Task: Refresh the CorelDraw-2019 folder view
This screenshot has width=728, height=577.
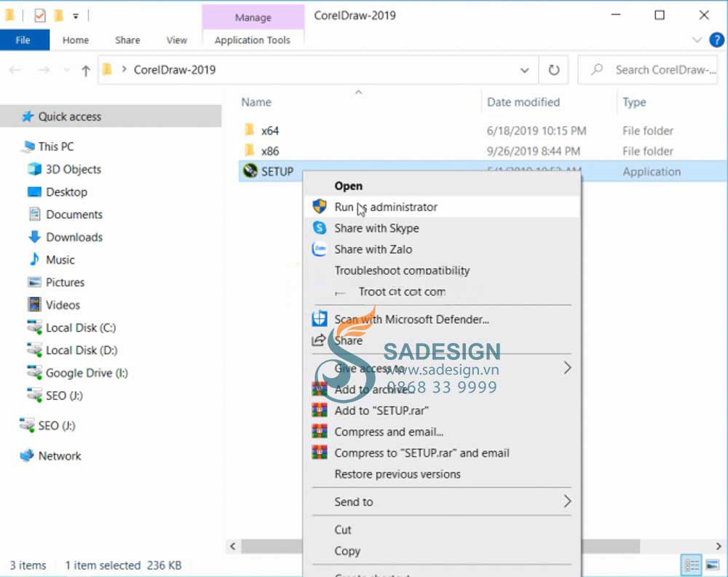Action: coord(553,70)
